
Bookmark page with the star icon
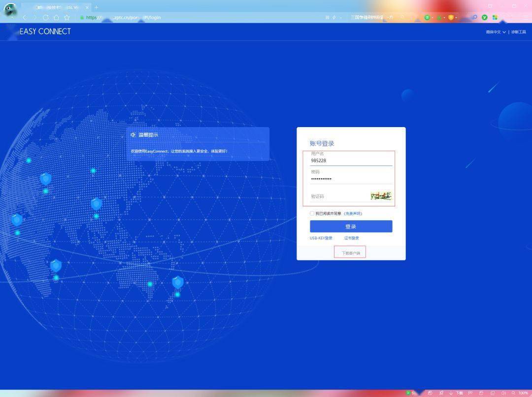click(67, 17)
